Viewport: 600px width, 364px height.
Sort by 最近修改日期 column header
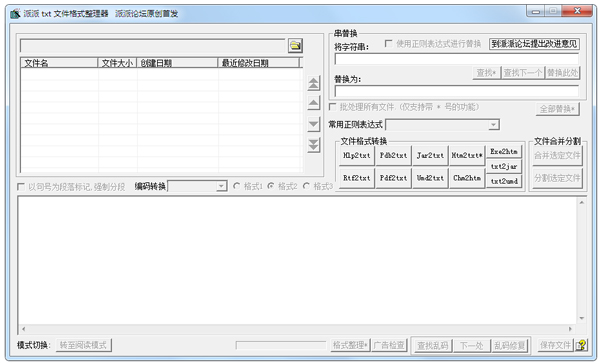pyautogui.click(x=258, y=63)
